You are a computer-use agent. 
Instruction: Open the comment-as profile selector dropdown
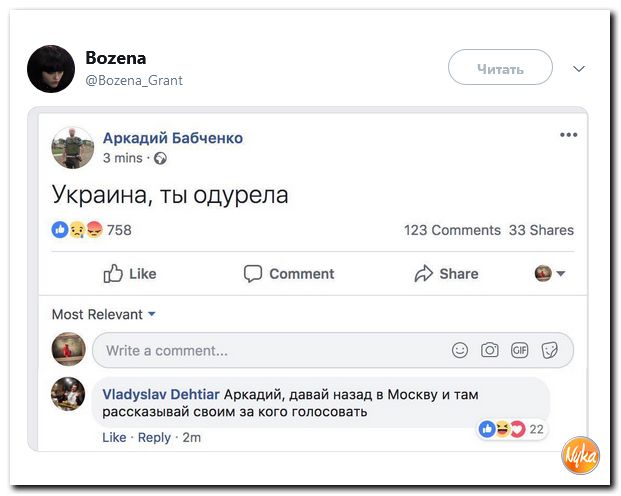coord(549,274)
